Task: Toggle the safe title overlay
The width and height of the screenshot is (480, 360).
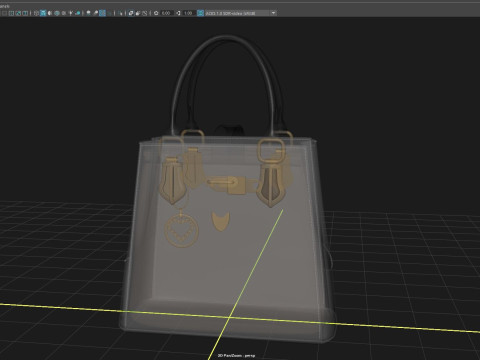Action: click(25, 13)
